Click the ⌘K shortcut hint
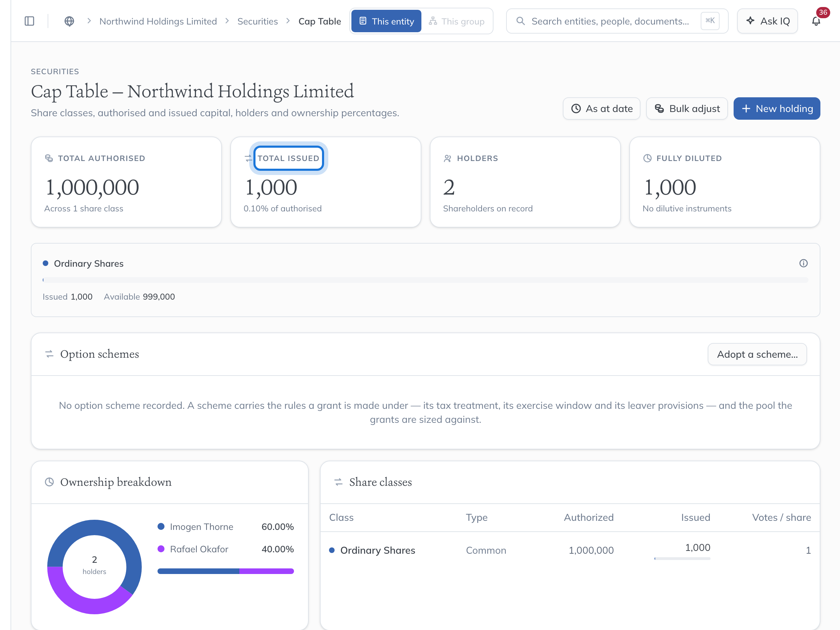Screen dimensions: 840x630 click(x=710, y=21)
